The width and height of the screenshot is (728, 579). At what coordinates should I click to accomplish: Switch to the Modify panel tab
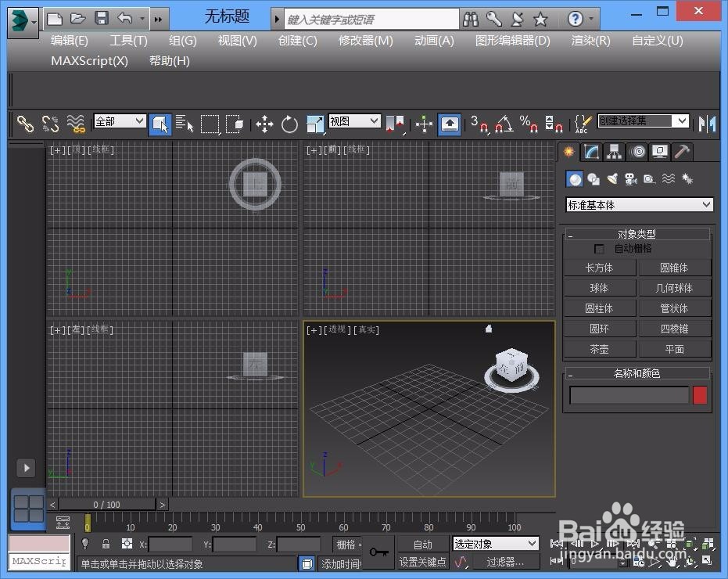[x=591, y=152]
